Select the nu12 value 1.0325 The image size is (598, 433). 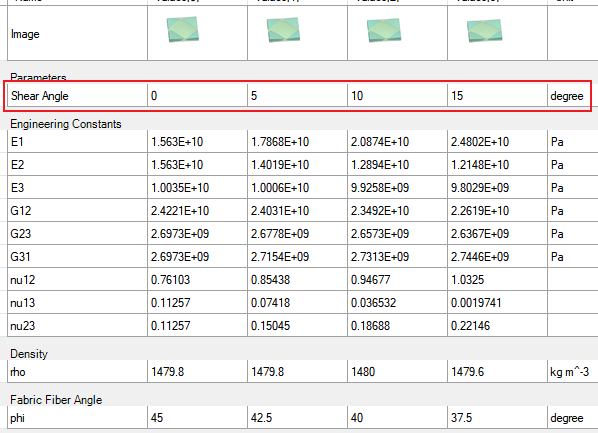(x=468, y=280)
